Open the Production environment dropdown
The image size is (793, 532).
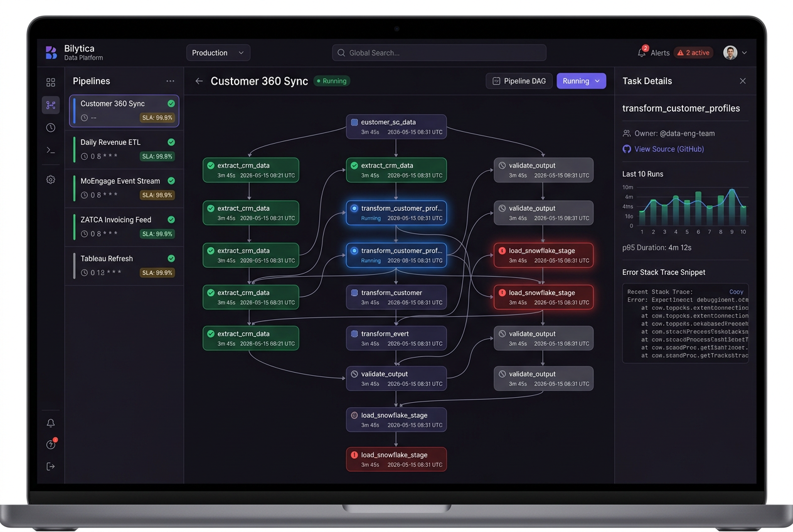[x=218, y=53]
